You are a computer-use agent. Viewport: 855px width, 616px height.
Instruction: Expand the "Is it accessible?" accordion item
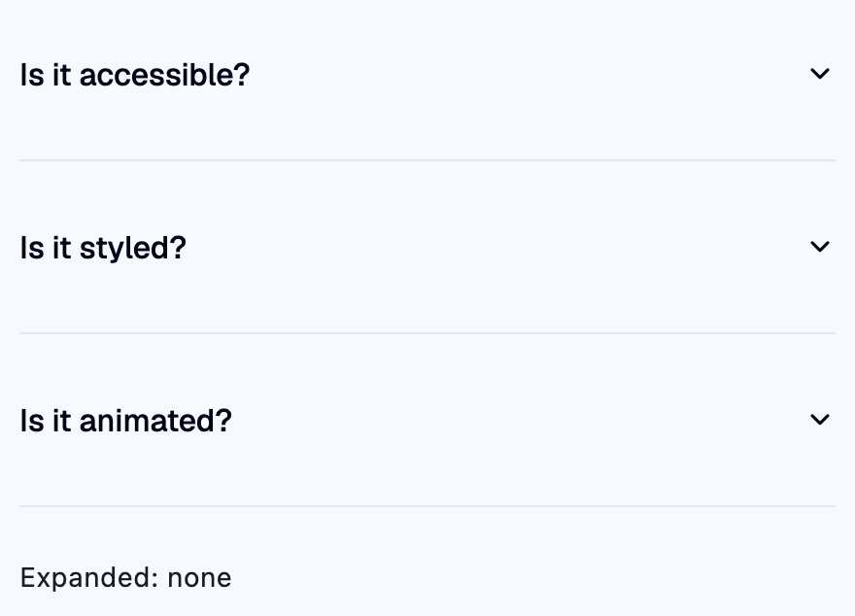coord(427,74)
